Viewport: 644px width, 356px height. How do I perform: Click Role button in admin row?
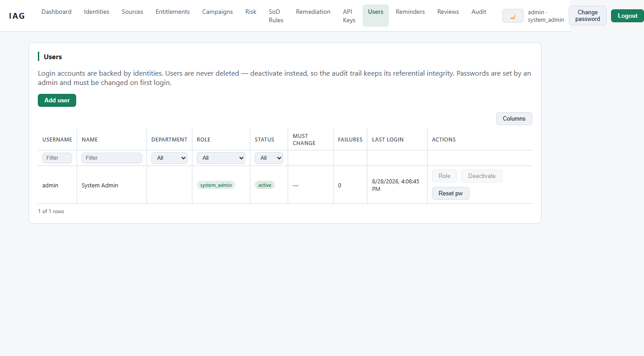pos(444,176)
